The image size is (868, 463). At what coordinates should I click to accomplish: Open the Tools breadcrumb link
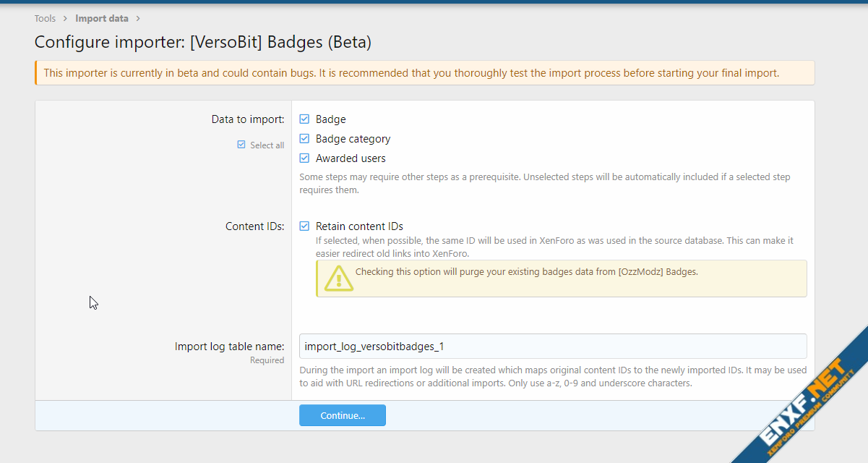coord(45,19)
